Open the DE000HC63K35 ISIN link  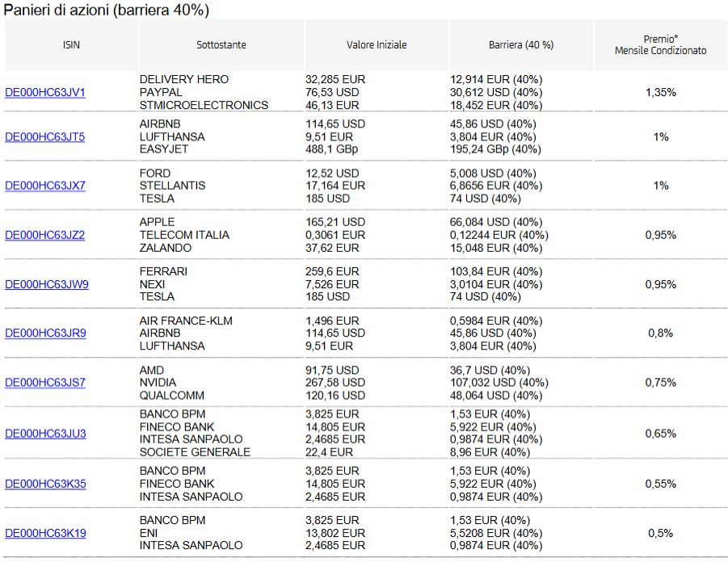pos(45,484)
